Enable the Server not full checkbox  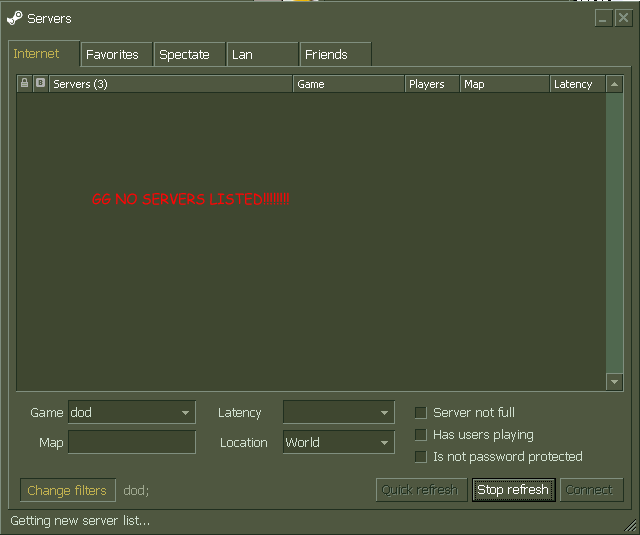click(x=421, y=413)
